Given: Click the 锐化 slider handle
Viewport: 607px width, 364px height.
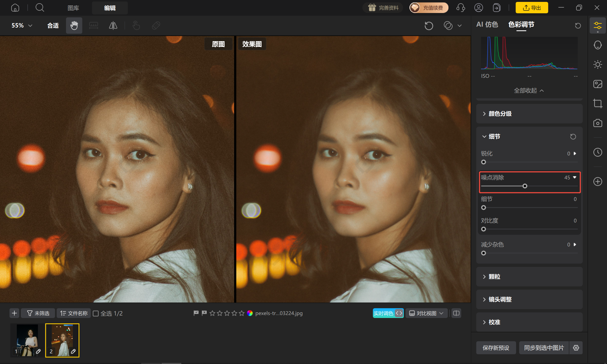Looking at the screenshot, I should [483, 162].
